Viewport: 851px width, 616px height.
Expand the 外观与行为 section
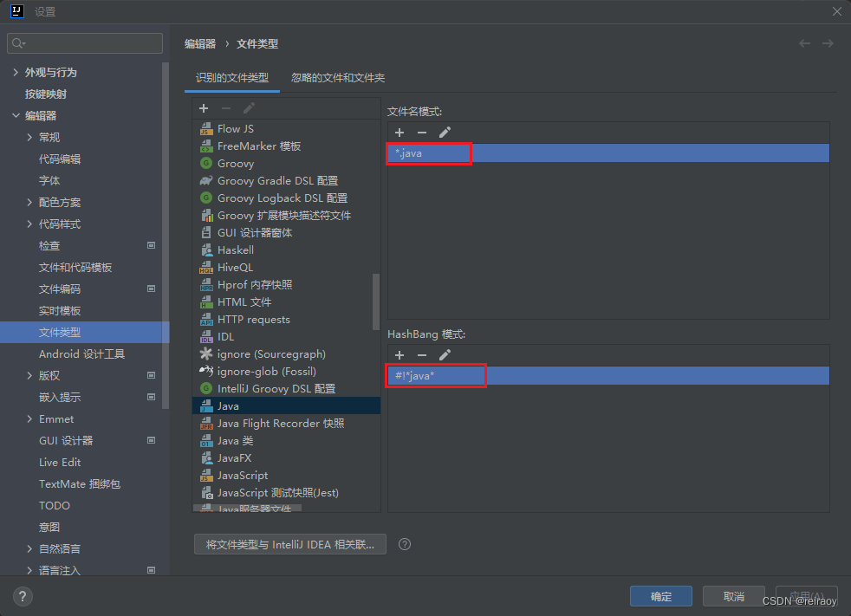pyautogui.click(x=16, y=72)
